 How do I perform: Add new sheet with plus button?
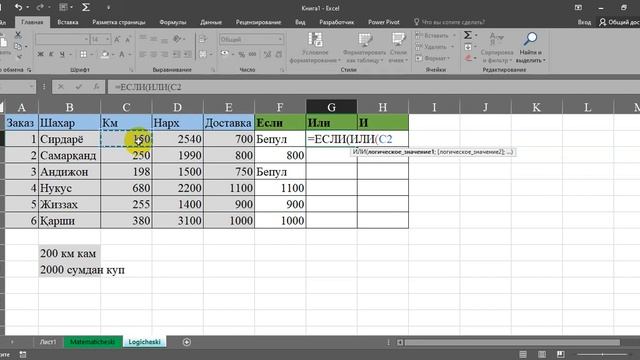[187, 342]
